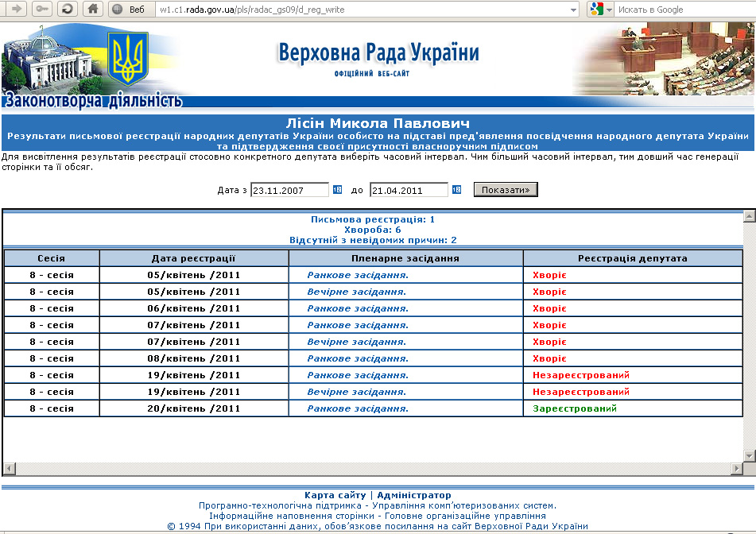The height and width of the screenshot is (534, 756).
Task: Click the results table scroll-down arrow
Action: pos(748,455)
